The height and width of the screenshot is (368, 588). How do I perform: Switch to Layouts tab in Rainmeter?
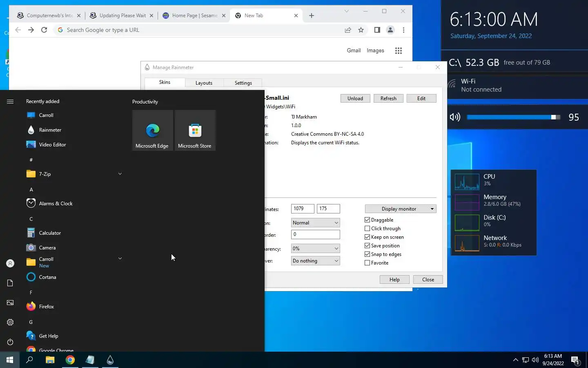pyautogui.click(x=204, y=83)
